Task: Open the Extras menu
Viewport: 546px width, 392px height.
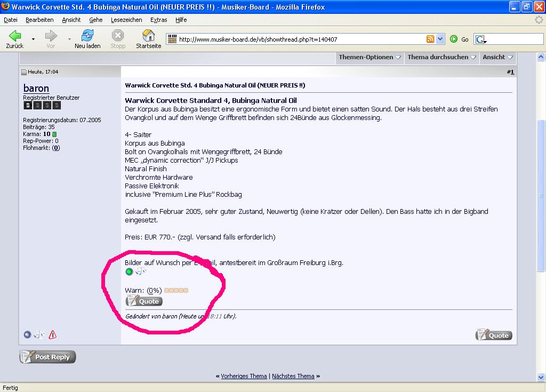Action: 159,20
